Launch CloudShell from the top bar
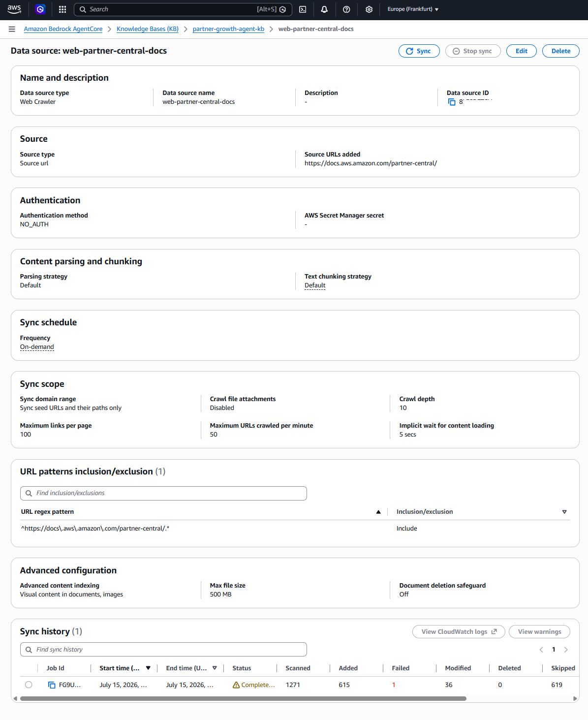The height and width of the screenshot is (720, 588). [x=303, y=9]
